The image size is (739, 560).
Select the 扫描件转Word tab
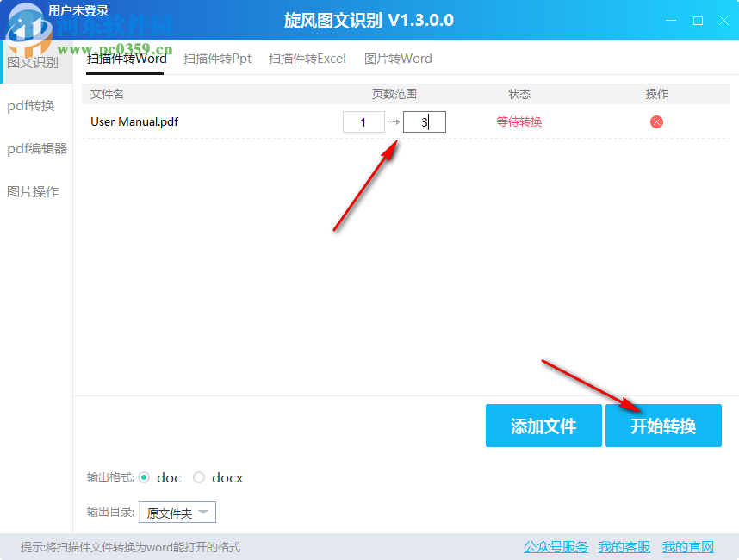point(125,59)
